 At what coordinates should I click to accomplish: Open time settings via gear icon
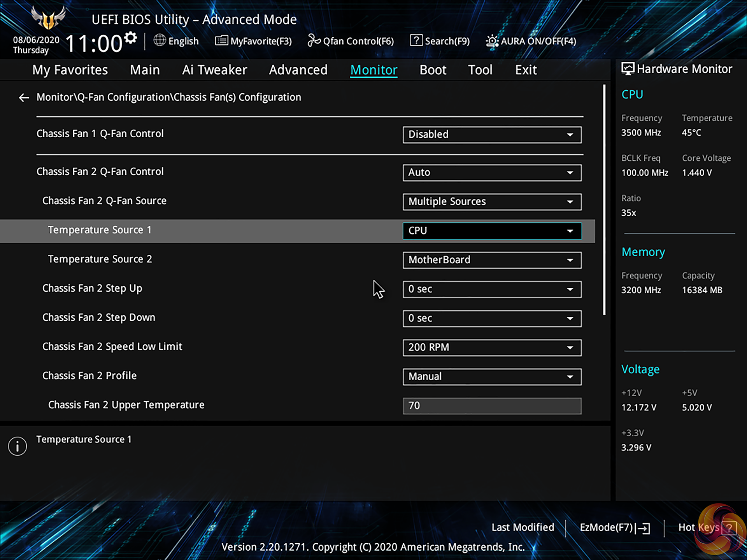click(x=131, y=38)
